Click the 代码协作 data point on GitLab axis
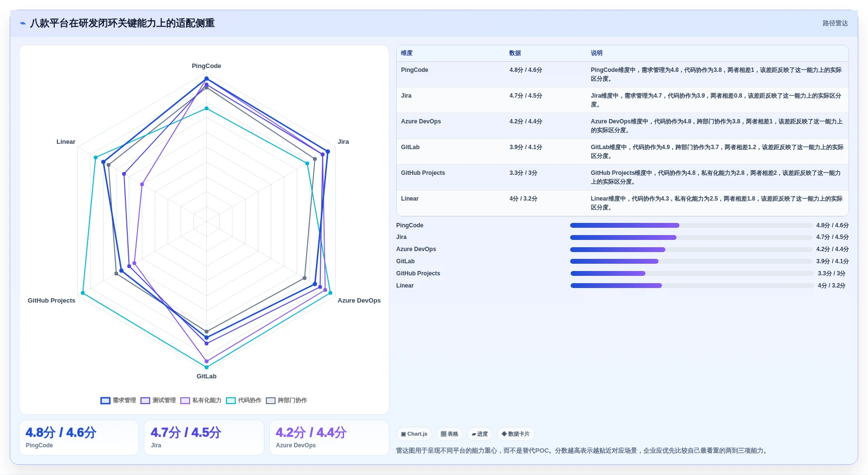 207,367
